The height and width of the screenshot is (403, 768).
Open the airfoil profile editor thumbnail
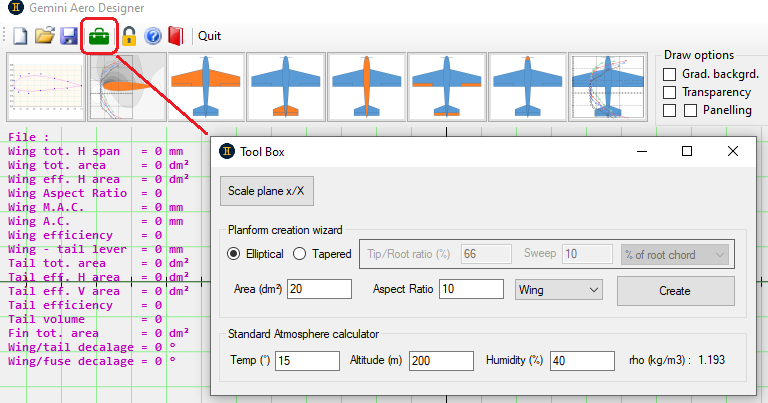pos(46,87)
